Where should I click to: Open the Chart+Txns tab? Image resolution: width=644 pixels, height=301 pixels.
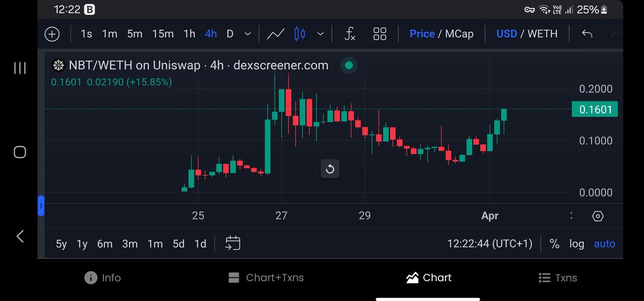tap(266, 278)
